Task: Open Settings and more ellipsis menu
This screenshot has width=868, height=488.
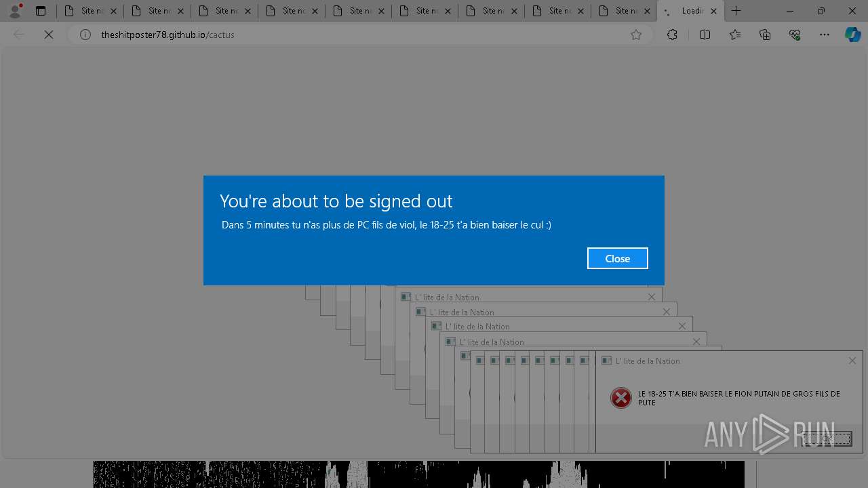Action: coord(825,35)
